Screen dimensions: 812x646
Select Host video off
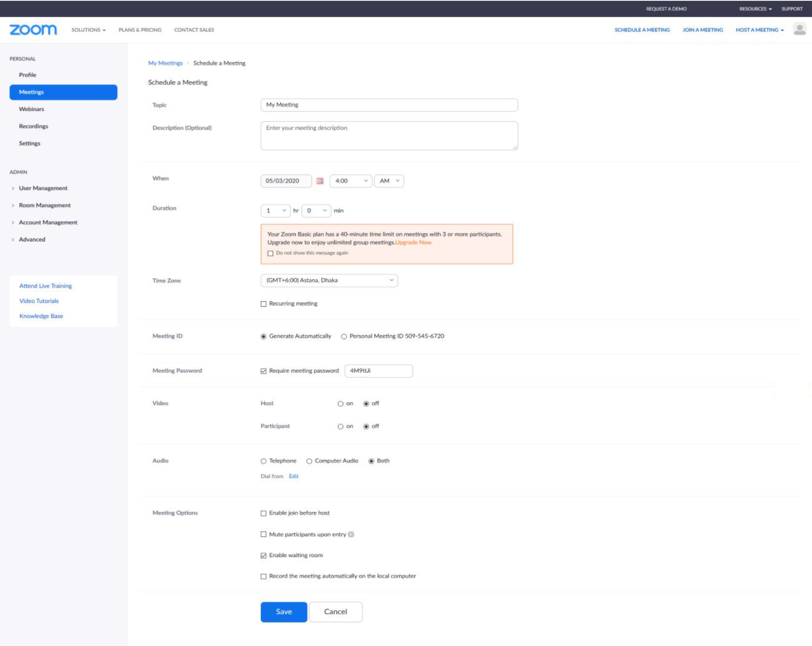tap(366, 404)
